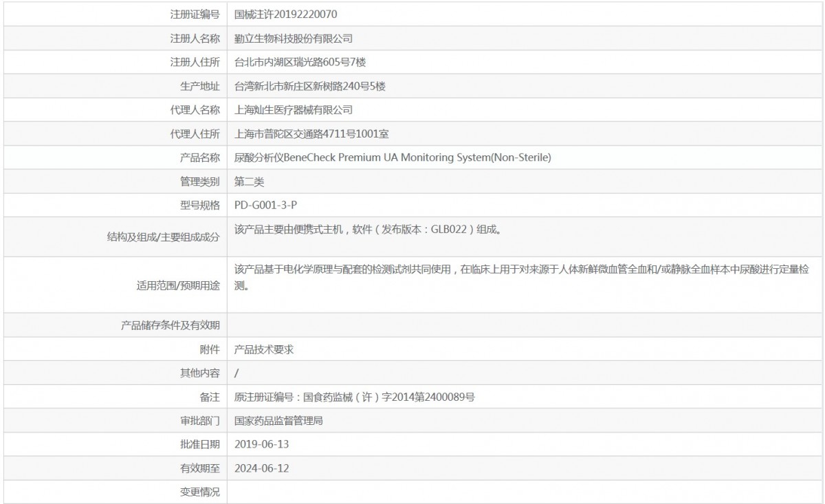The height and width of the screenshot is (504, 825).
Task: Select the text 勤立生物科技股份有限公司
Action: [294, 38]
